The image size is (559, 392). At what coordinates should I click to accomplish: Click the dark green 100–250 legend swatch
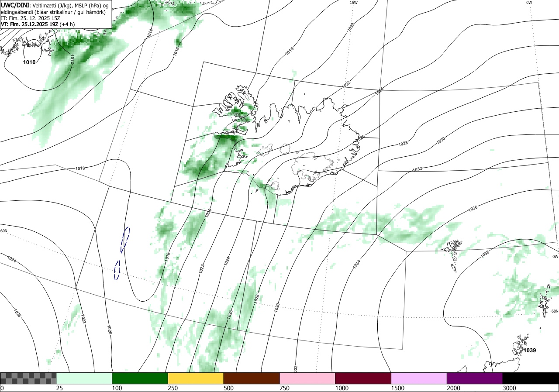(x=140, y=378)
